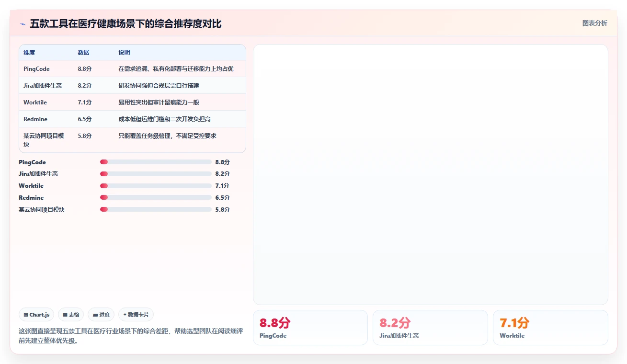Select the 某云协同项目模块 table cell
This screenshot has width=627, height=364.
point(44,140)
